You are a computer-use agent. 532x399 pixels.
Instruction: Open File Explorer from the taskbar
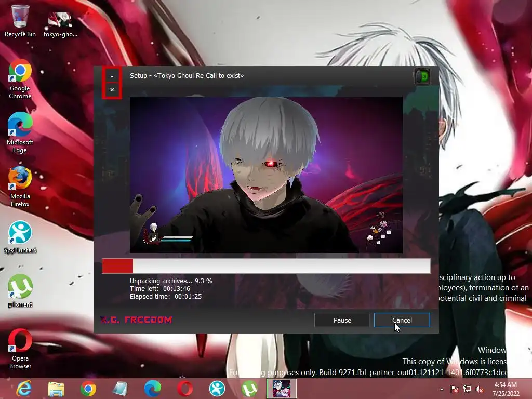(56, 389)
